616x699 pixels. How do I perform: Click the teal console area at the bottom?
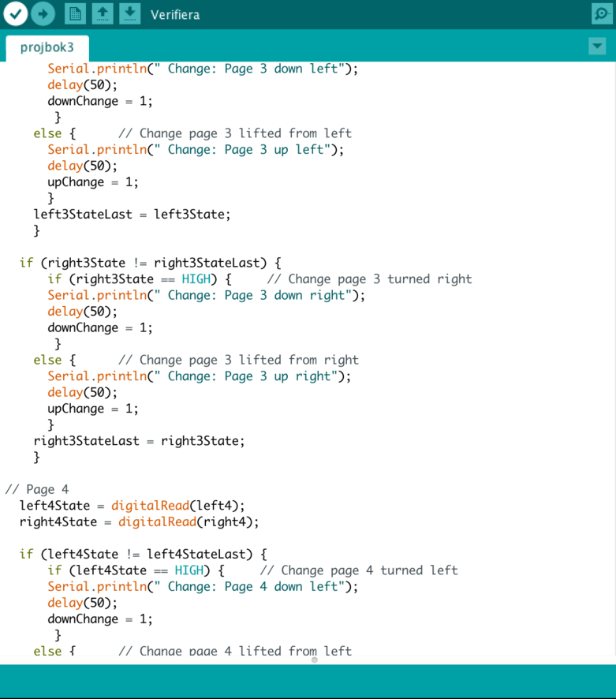pos(308,681)
